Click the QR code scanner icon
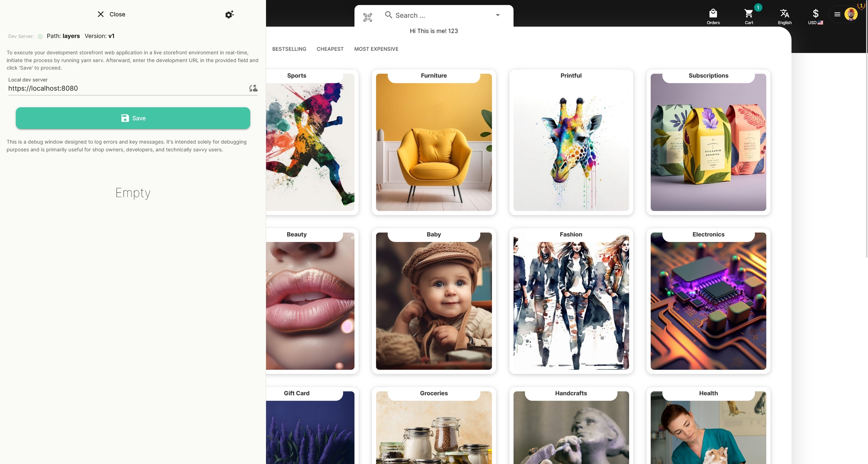This screenshot has width=868, height=464. click(x=367, y=17)
